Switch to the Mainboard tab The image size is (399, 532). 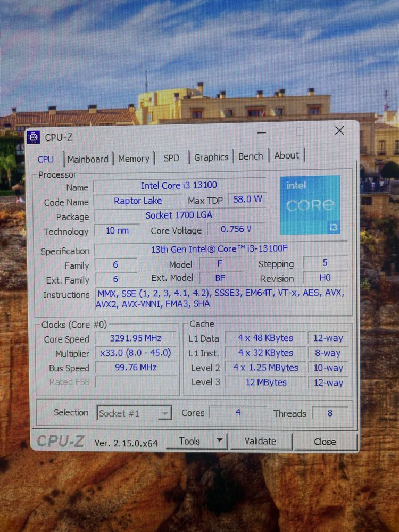coord(88,159)
